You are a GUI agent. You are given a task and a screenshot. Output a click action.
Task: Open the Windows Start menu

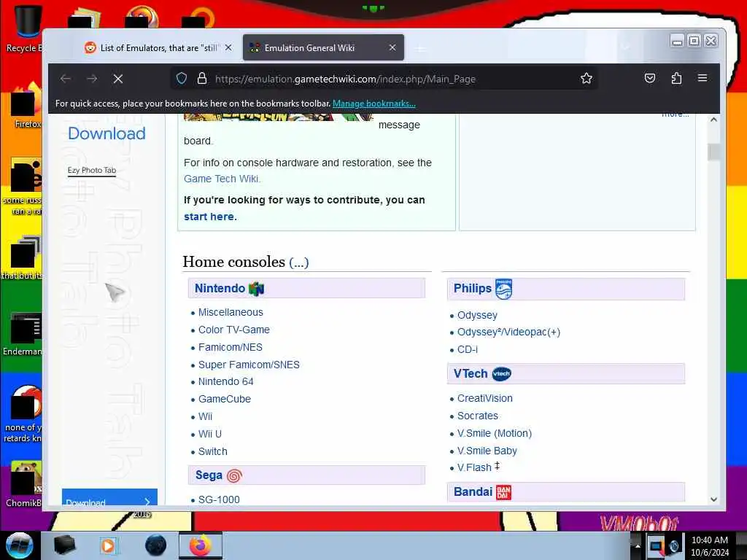(19, 545)
